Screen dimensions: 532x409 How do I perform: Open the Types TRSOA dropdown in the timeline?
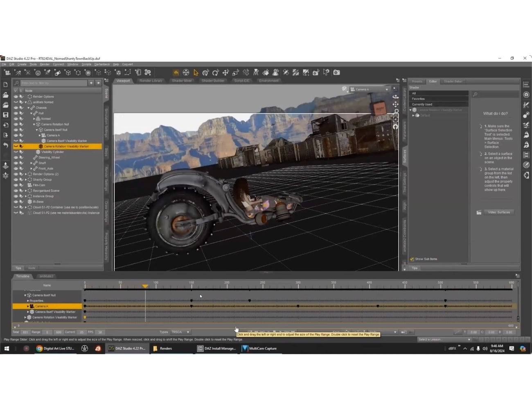click(180, 332)
